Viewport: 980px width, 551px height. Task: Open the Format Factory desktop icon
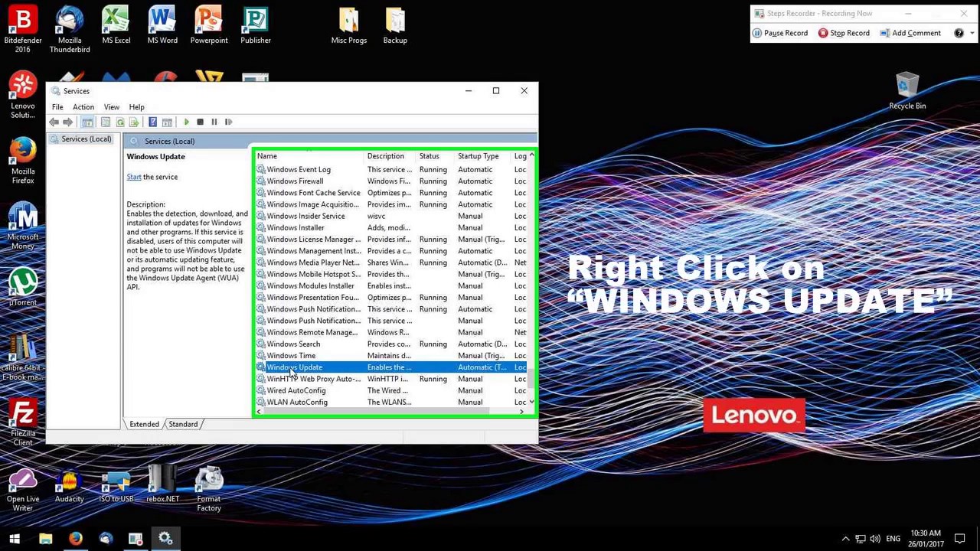coord(209,490)
